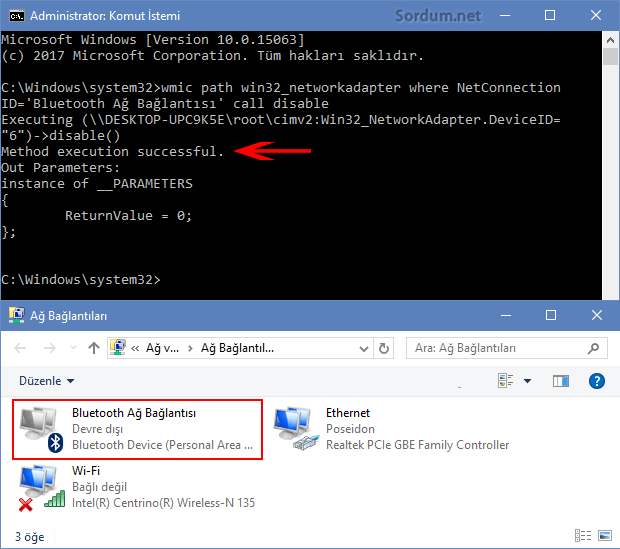Go up one folder level
Viewport: 620px width, 549px height.
pyautogui.click(x=94, y=348)
